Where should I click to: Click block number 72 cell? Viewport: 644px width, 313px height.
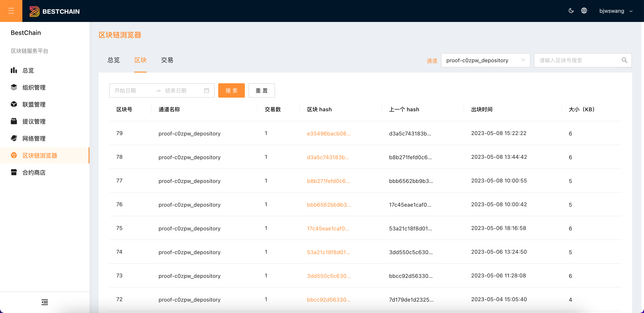click(119, 300)
